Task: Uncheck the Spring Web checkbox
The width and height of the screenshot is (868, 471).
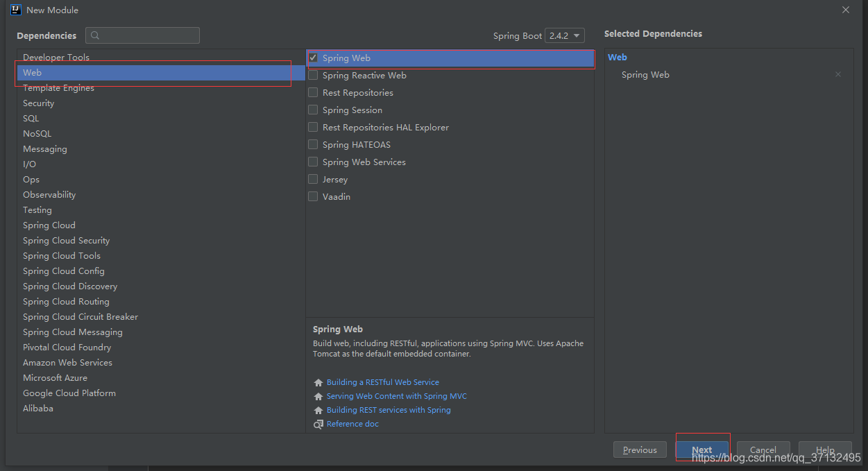Action: (x=313, y=58)
